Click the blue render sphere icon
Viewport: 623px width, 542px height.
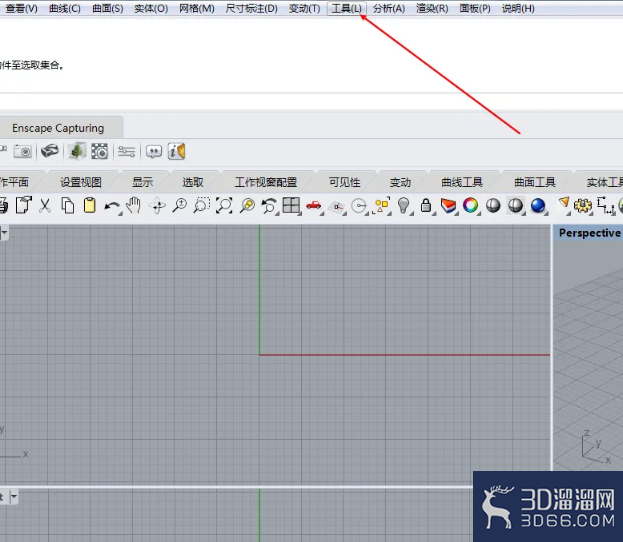538,205
